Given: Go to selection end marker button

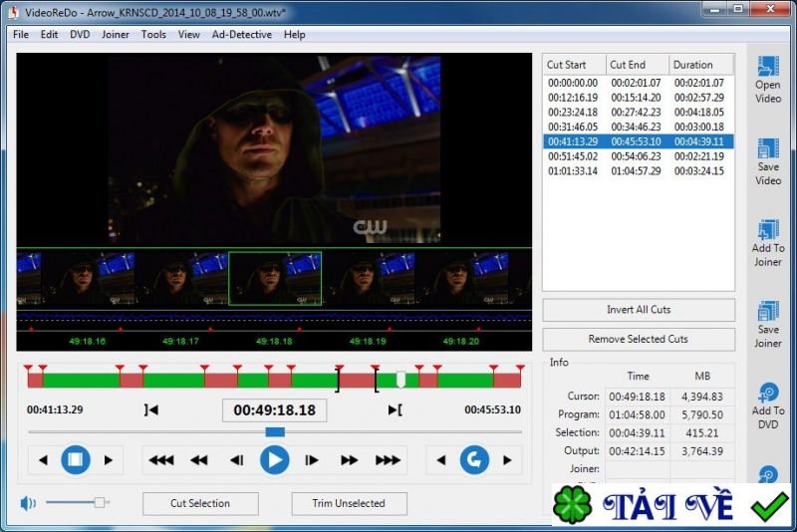Looking at the screenshot, I should [395, 409].
